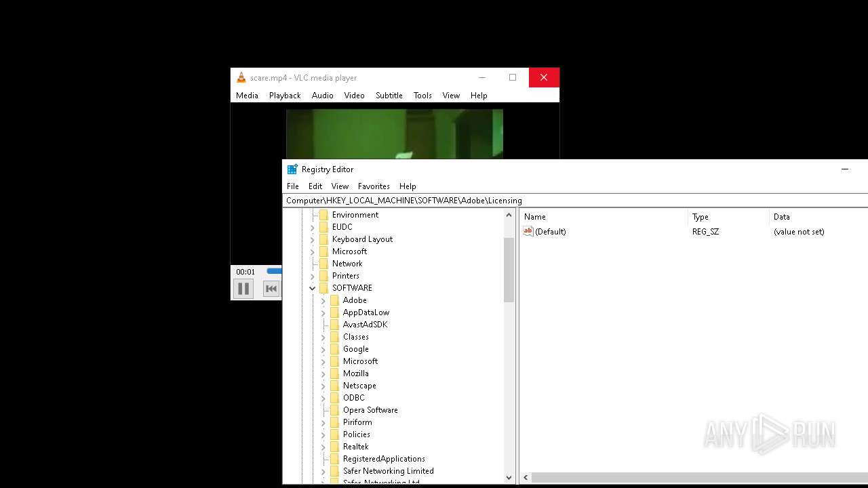
Task: Select the (Default) string value icon
Action: 528,232
